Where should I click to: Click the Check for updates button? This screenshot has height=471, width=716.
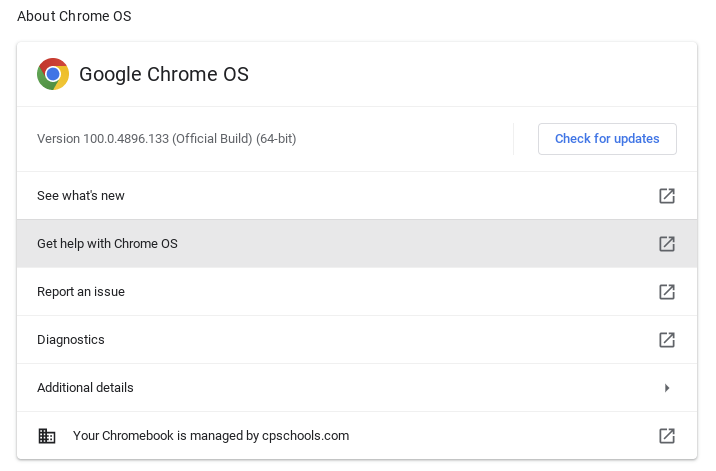click(607, 139)
